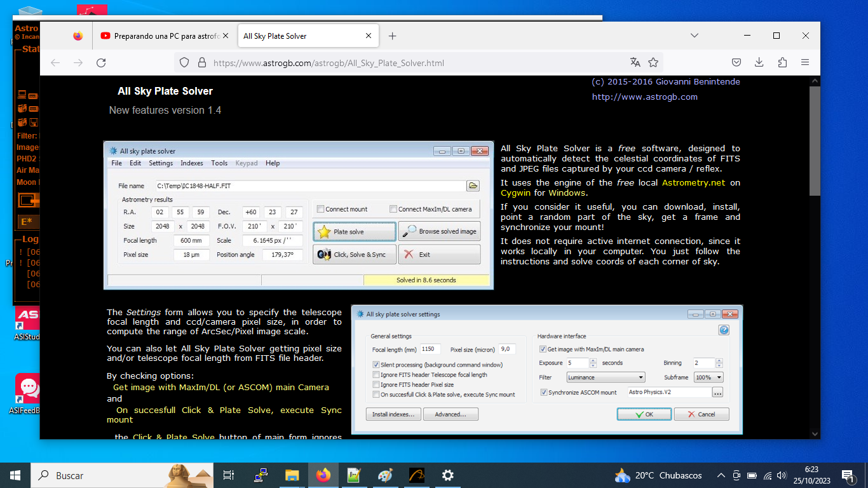
Task: Select the 'All Sky Plate Solver' browser tab
Action: pyautogui.click(x=308, y=36)
